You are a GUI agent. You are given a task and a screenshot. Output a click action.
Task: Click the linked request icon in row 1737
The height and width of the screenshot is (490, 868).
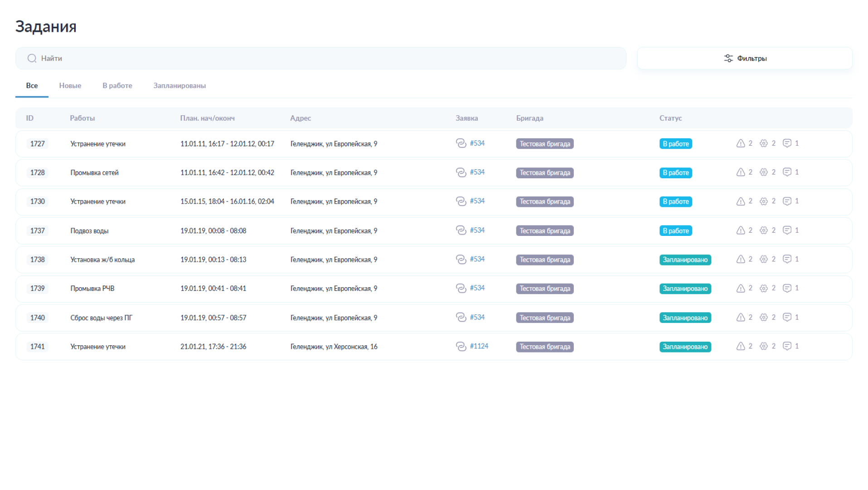point(461,230)
